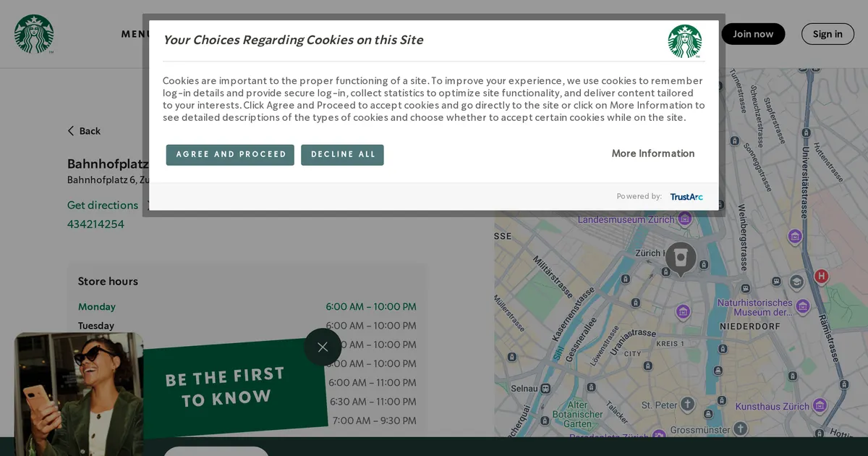Click the St. Peter church icon
Image resolution: width=868 pixels, height=456 pixels.
(687, 404)
